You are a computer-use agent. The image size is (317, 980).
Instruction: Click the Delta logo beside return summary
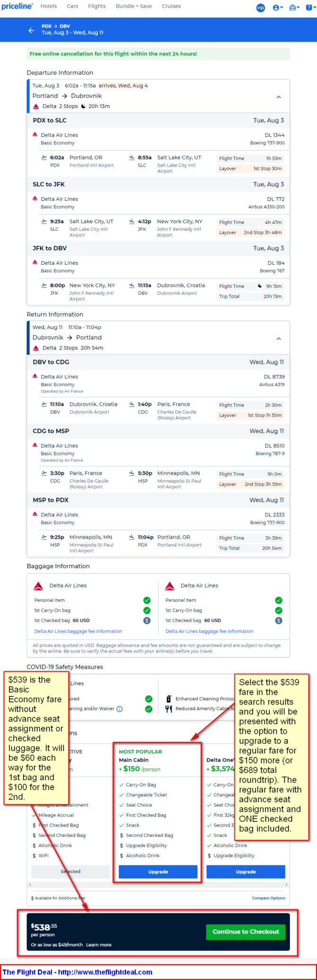[36, 347]
